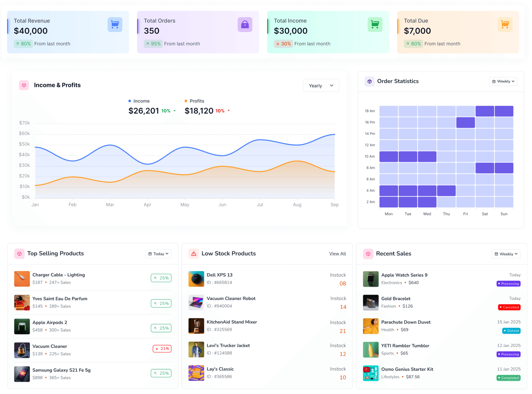Toggle the Income series legend dot
The width and height of the screenshot is (532, 394).
click(x=129, y=101)
